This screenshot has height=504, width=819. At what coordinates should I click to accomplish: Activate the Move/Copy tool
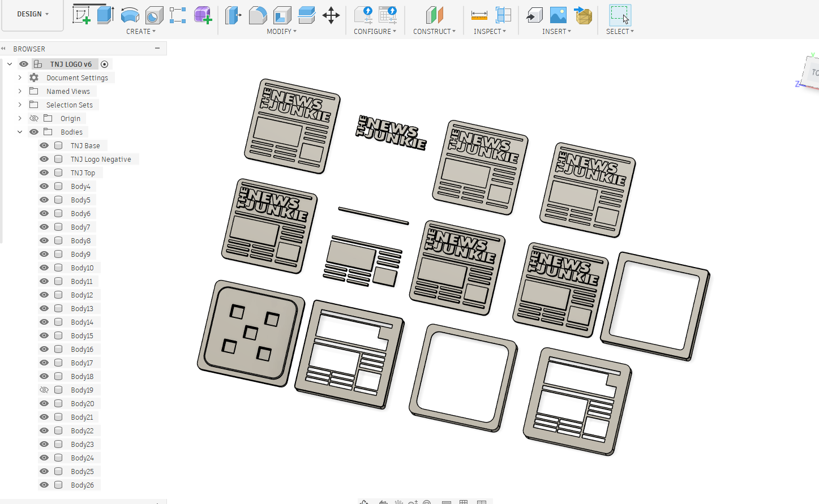coord(331,15)
